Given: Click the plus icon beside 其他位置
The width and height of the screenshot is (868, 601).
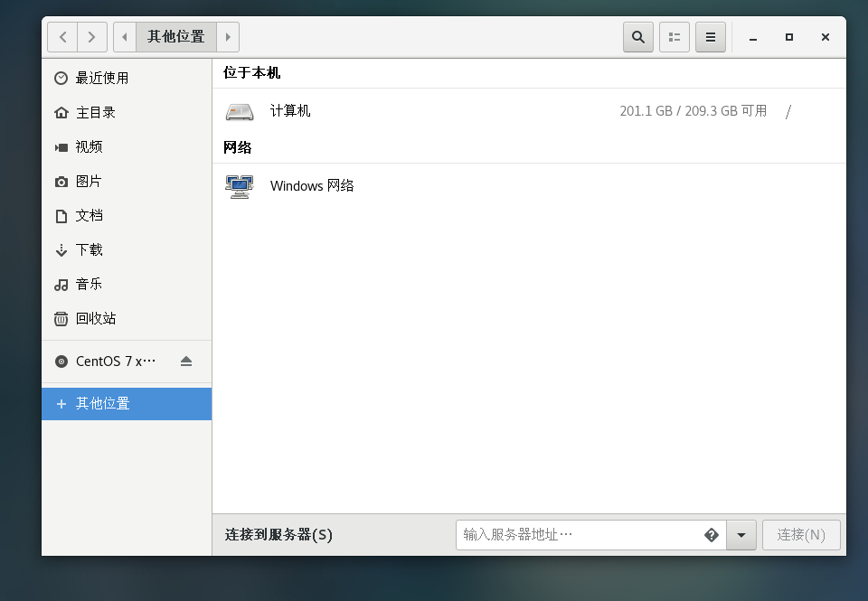Looking at the screenshot, I should [x=61, y=404].
